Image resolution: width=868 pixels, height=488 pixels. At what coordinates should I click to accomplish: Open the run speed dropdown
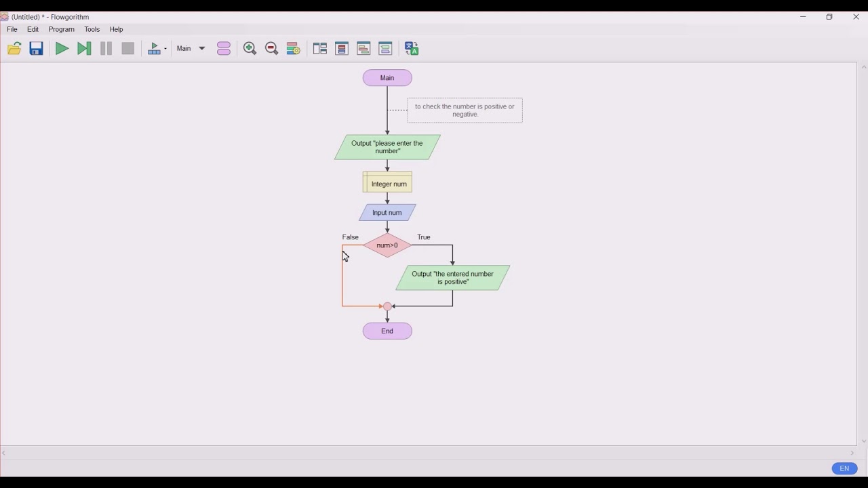(x=157, y=48)
